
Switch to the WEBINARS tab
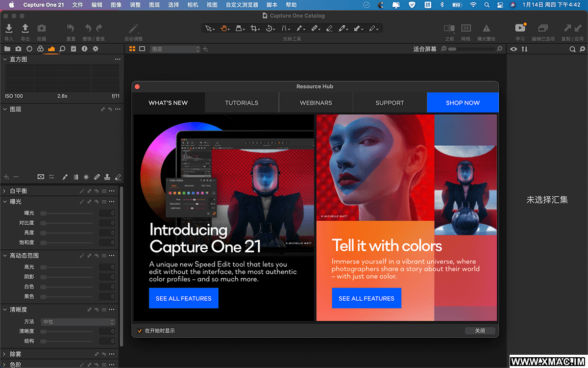click(x=316, y=103)
